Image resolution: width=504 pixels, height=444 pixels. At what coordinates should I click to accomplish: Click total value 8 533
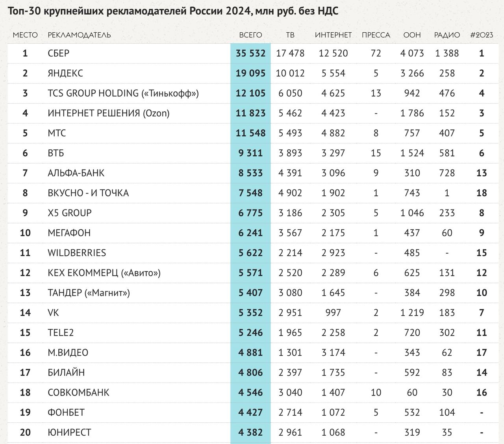(x=251, y=173)
